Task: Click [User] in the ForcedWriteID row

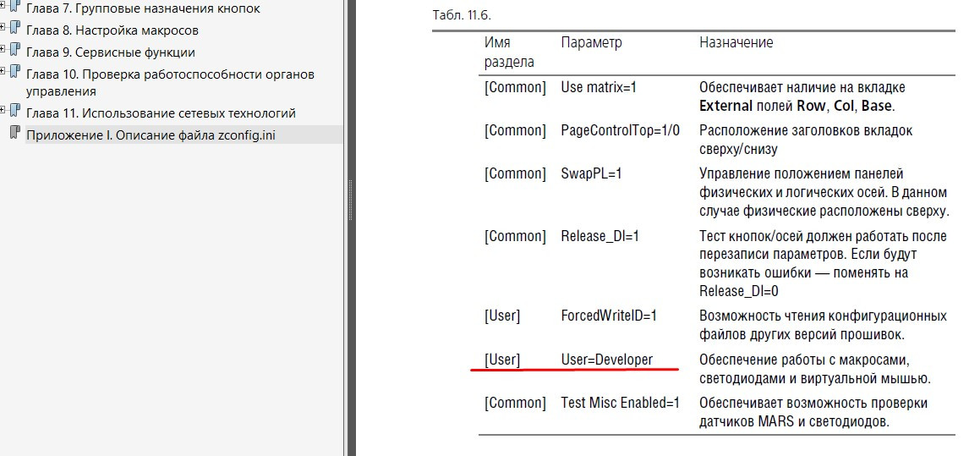Action: [502, 316]
